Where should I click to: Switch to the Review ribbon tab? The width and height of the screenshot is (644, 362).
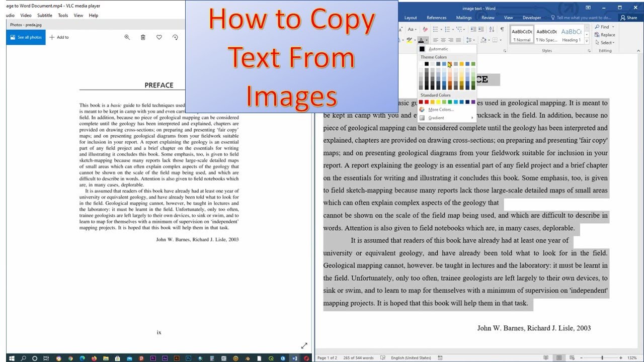pos(488,18)
